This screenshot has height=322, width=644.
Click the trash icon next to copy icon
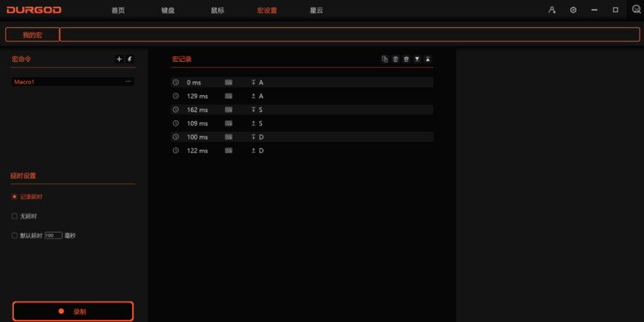(395, 59)
